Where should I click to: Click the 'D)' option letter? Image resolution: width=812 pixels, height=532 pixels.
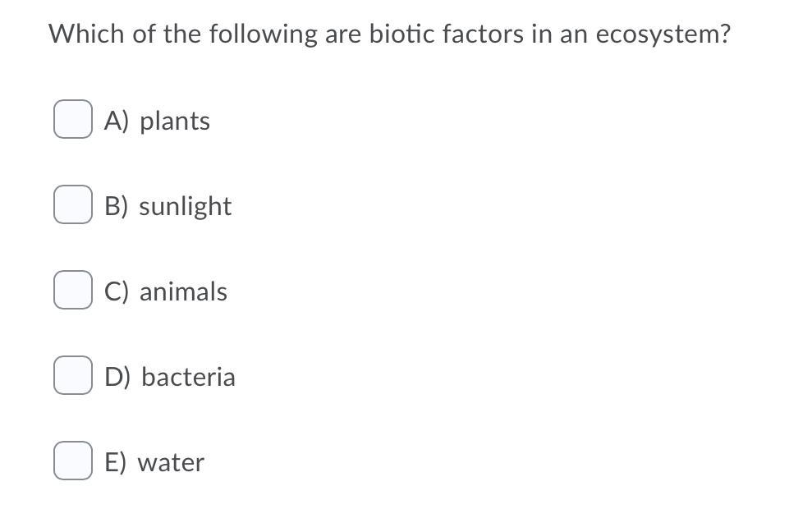(117, 378)
